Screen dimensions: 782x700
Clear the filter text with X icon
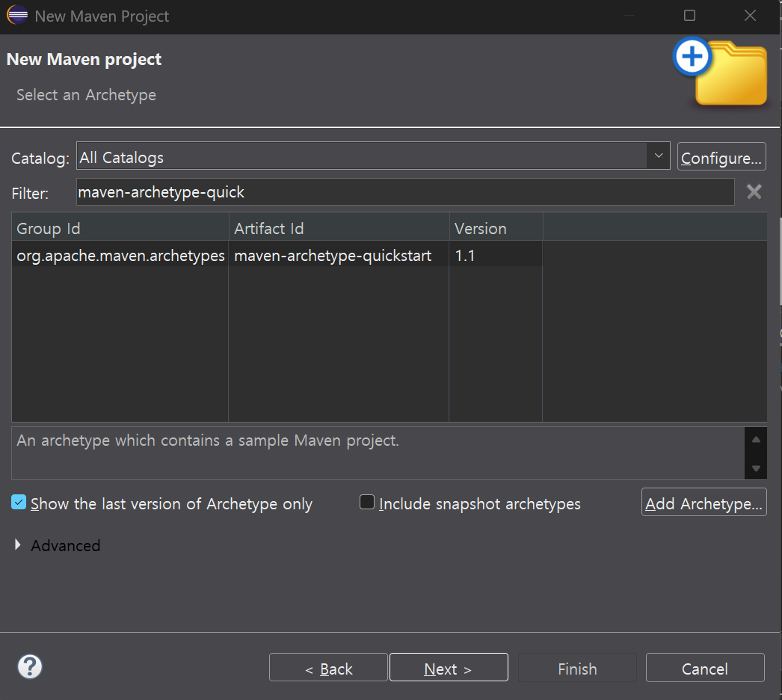point(754,191)
